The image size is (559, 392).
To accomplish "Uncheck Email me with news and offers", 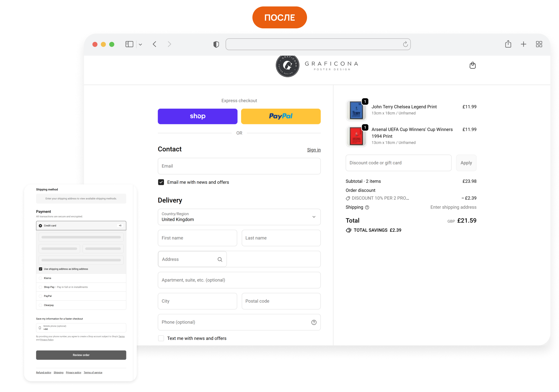I will 161,182.
